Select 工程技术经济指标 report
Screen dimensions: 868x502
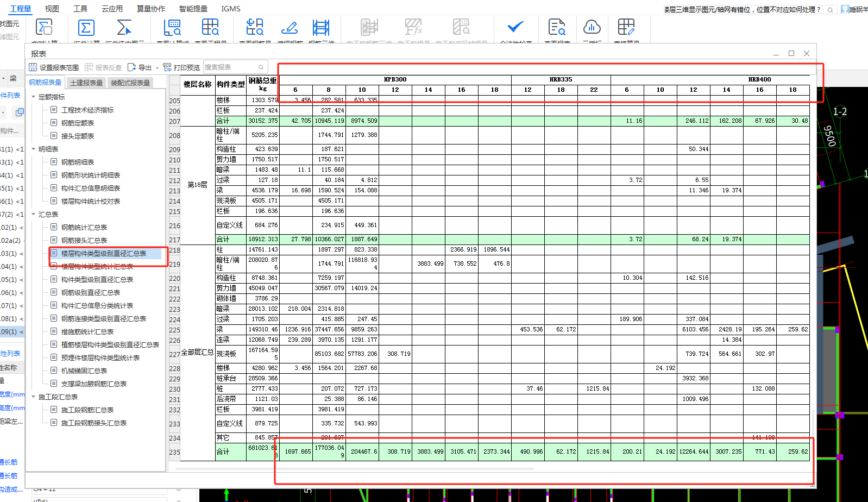tap(87, 110)
